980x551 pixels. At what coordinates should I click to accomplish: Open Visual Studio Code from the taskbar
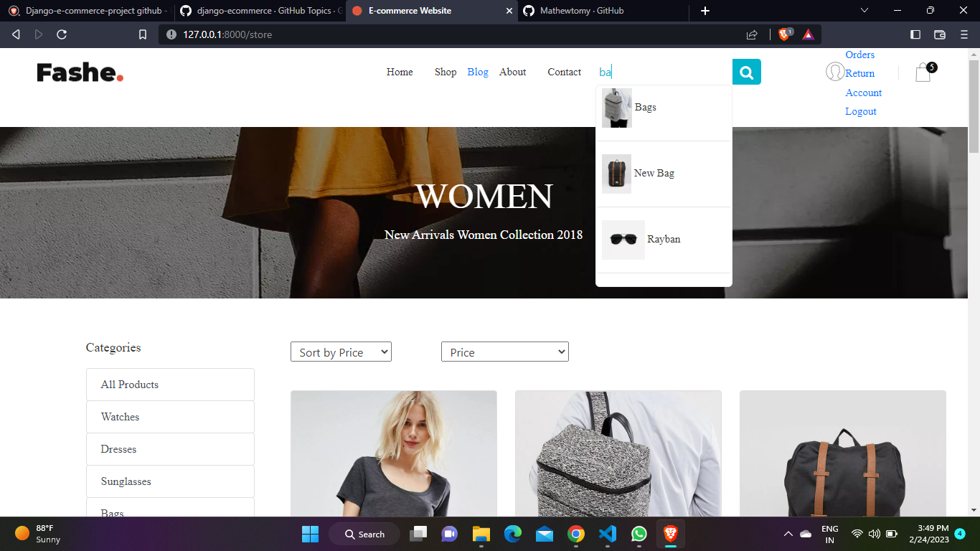coord(608,534)
